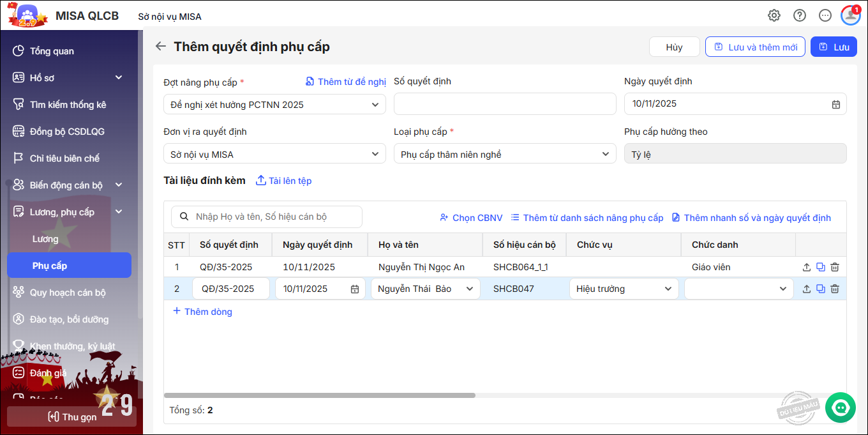
Task: Click the horizontal table scrollbar
Action: point(319,395)
